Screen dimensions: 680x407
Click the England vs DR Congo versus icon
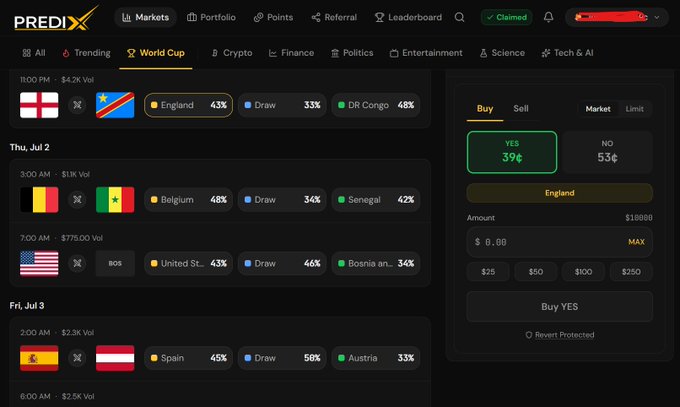point(77,105)
